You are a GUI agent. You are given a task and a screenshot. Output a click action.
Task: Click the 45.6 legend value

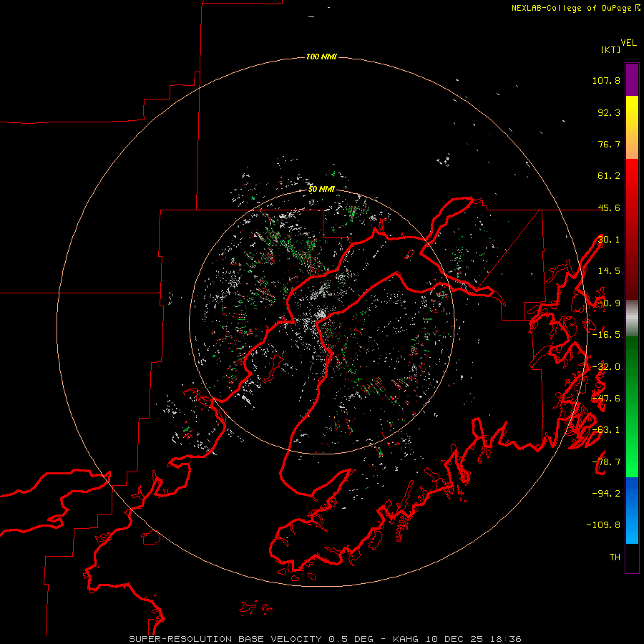(x=609, y=208)
